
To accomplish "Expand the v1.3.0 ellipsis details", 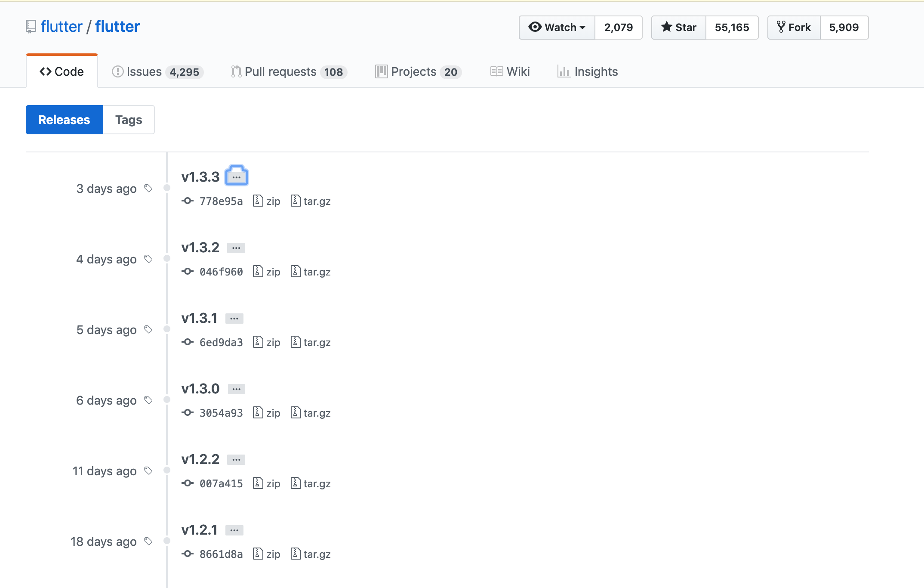I will click(x=236, y=389).
